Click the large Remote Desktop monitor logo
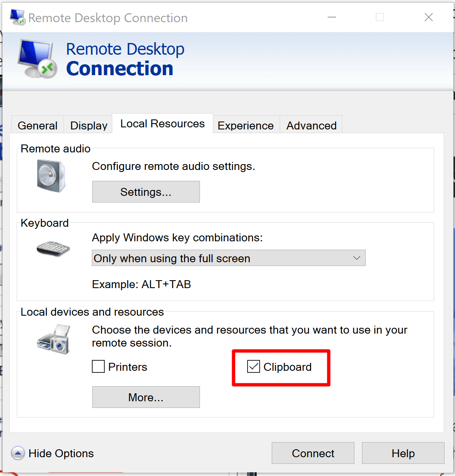 [37, 59]
